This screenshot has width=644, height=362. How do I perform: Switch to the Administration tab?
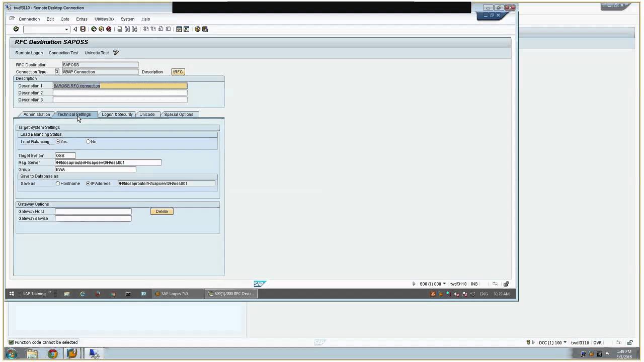37,115
